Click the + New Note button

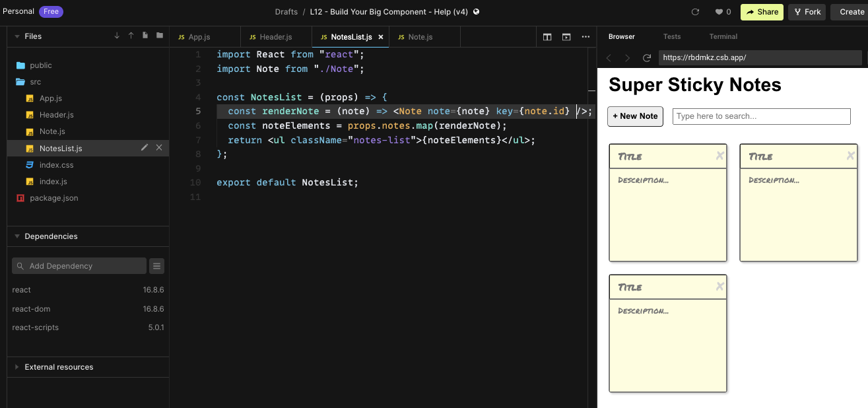(635, 116)
